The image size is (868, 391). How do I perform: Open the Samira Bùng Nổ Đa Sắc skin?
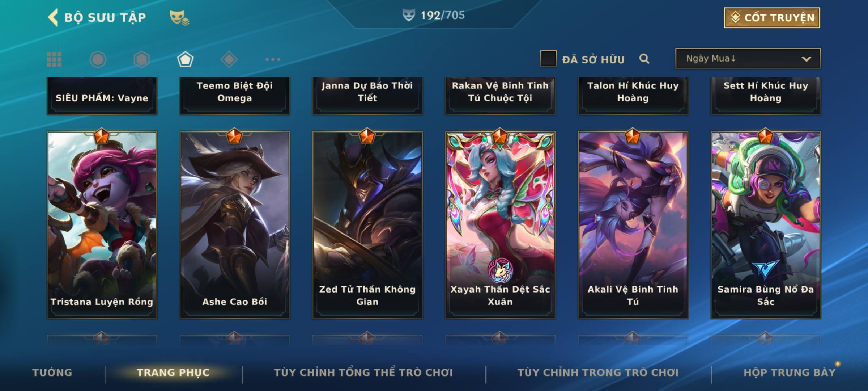766,224
